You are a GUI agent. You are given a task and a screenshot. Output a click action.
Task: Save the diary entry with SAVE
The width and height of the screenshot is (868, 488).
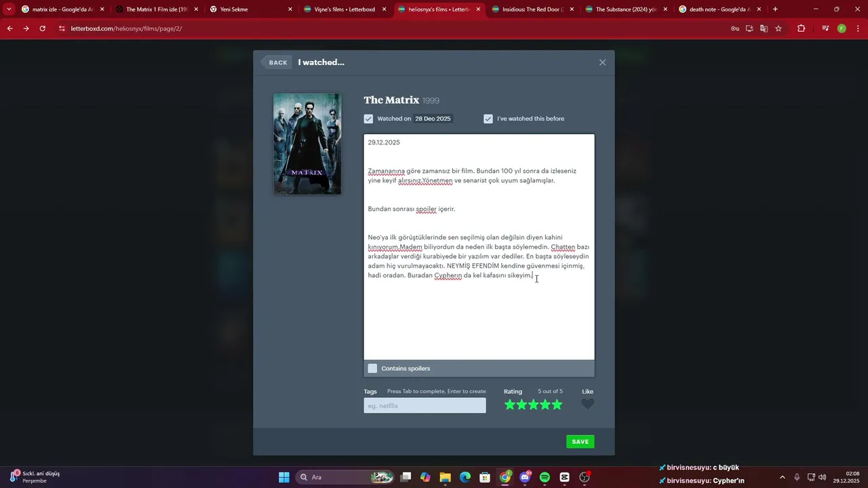[x=580, y=441]
